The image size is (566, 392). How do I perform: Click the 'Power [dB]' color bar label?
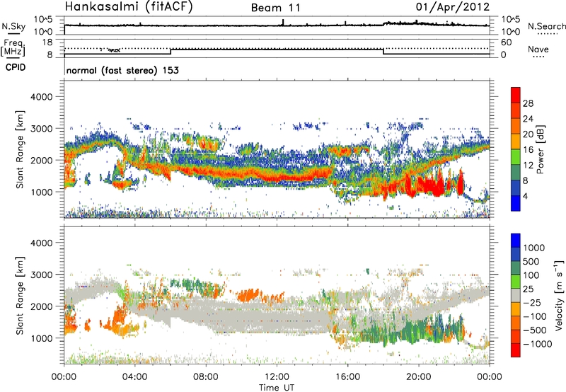pos(540,149)
